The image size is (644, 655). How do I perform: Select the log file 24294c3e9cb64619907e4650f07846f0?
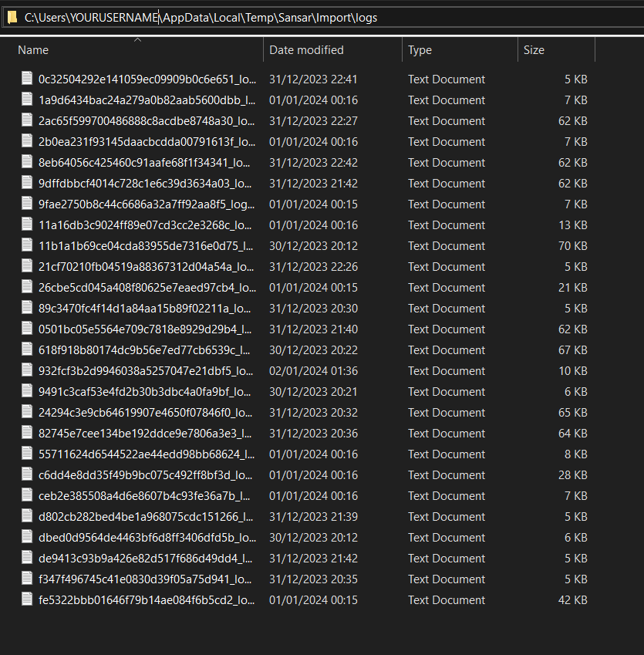pyautogui.click(x=146, y=413)
